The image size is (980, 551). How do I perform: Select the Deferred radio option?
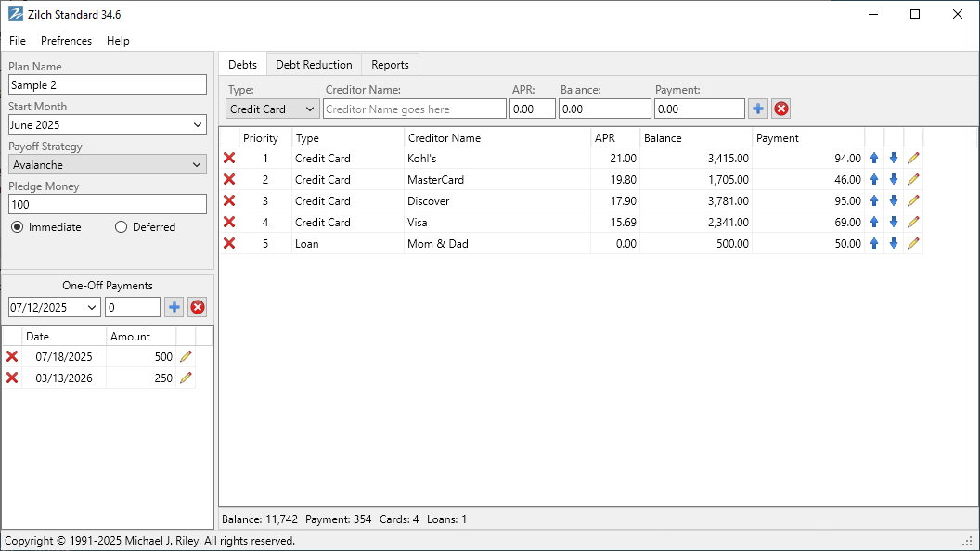(122, 227)
